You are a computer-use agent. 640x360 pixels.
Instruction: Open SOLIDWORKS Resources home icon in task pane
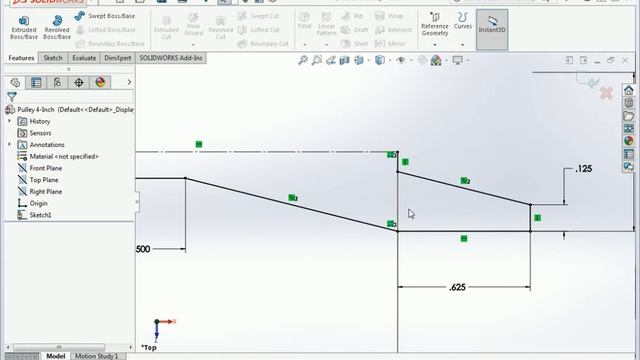(x=629, y=90)
